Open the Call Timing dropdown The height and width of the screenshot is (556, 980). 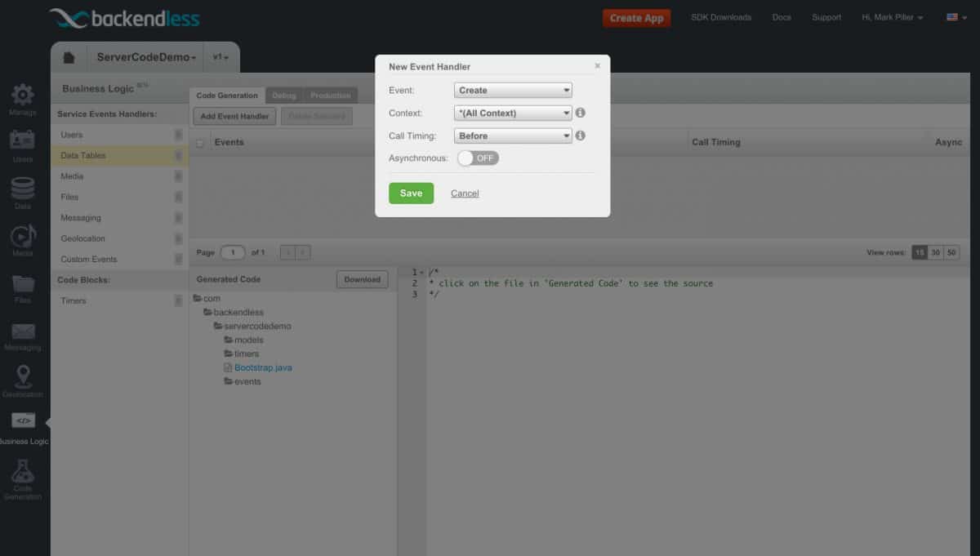pos(513,136)
